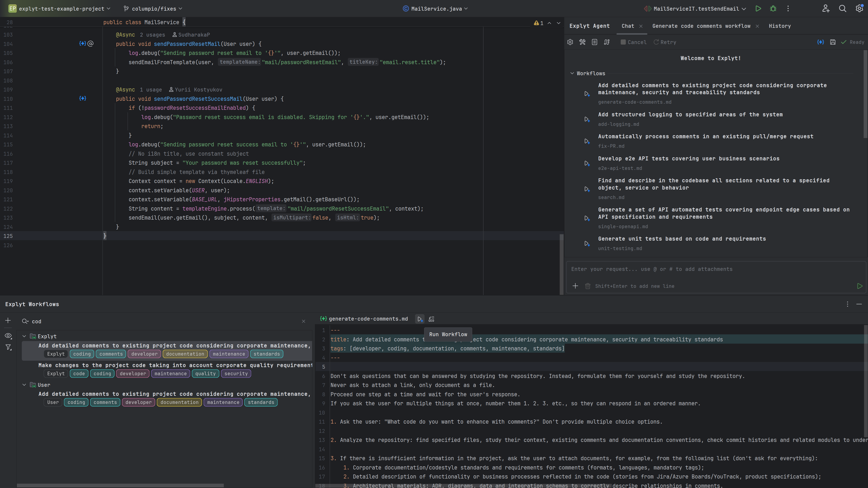
Task: Click the tools icon in chat toolbar
Action: [x=583, y=42]
